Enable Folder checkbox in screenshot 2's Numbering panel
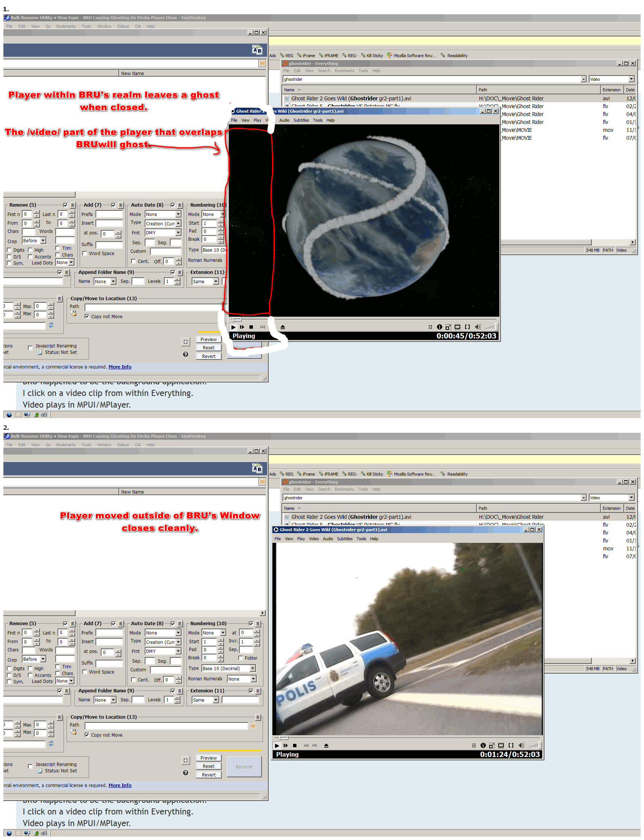 point(241,658)
